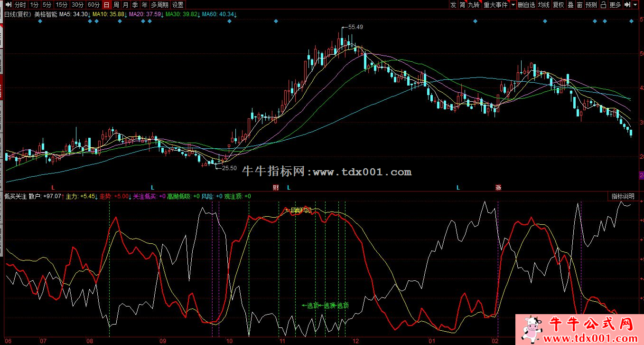The image size is (644, 345).
Task: Switch to the 周 weekly period tab
Action: [116, 5]
